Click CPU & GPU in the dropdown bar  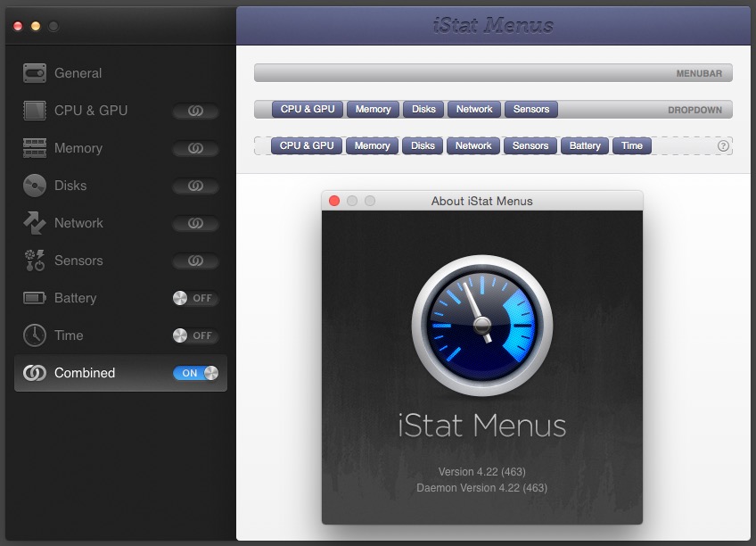pyautogui.click(x=308, y=110)
